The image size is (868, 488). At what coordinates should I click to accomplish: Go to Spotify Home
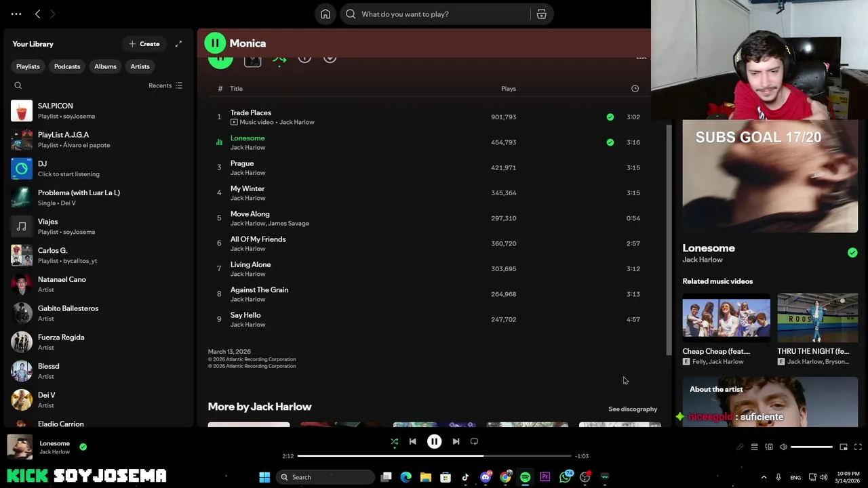click(325, 14)
